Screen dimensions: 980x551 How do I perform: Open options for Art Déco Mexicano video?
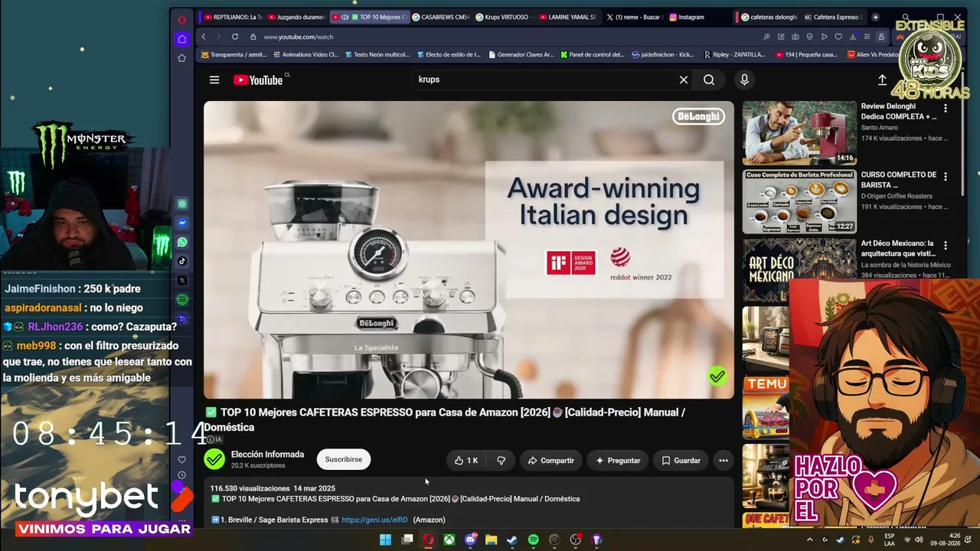coord(946,246)
